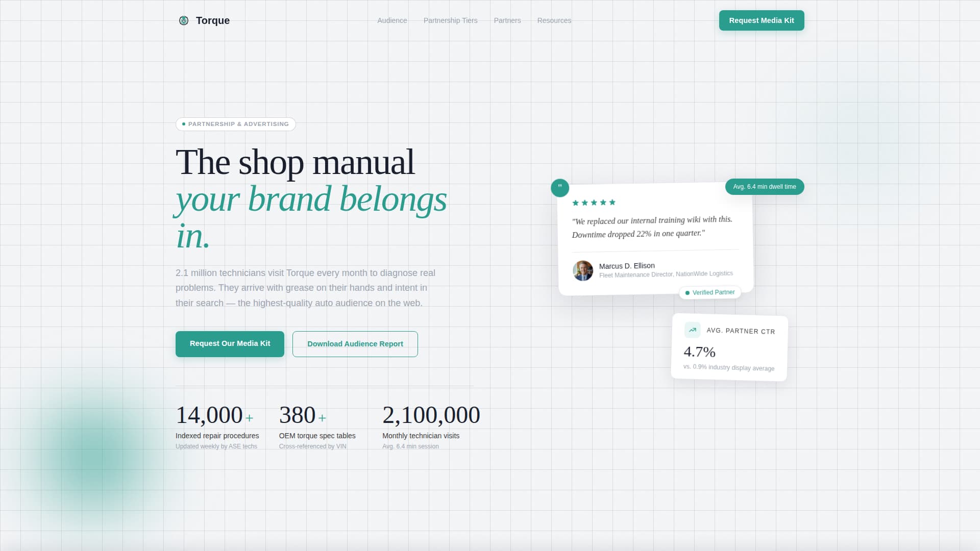Screen dimensions: 980x551
Task: Click 'your brand belongs in.' headline text
Action: [x=311, y=217]
